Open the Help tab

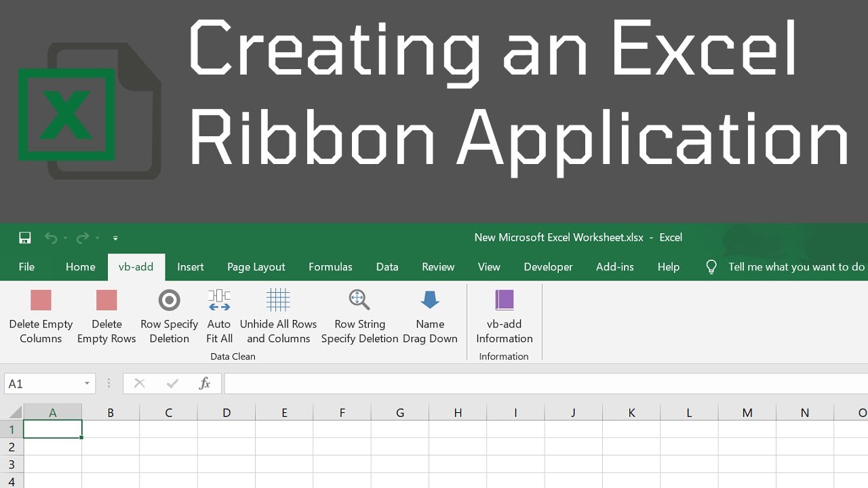click(x=669, y=267)
